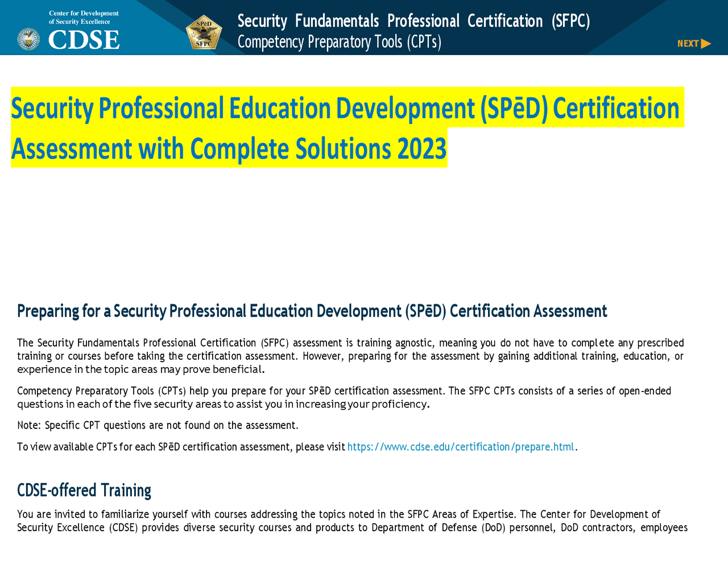
Task: Click the paragraph starting 'You are invited to familiarize'
Action: coord(352,521)
